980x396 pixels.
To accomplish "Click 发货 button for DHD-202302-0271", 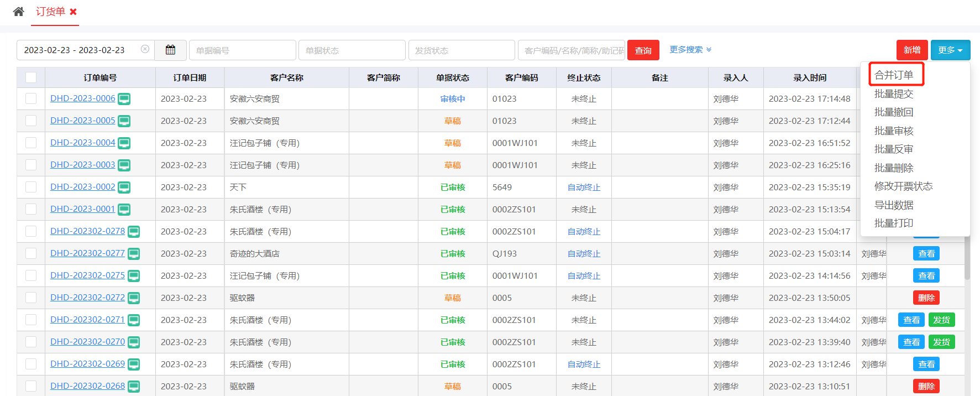I will point(941,320).
